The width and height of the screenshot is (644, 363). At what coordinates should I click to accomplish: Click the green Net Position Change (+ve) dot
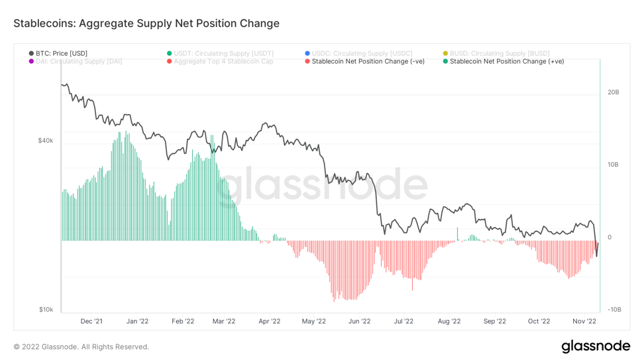click(445, 62)
